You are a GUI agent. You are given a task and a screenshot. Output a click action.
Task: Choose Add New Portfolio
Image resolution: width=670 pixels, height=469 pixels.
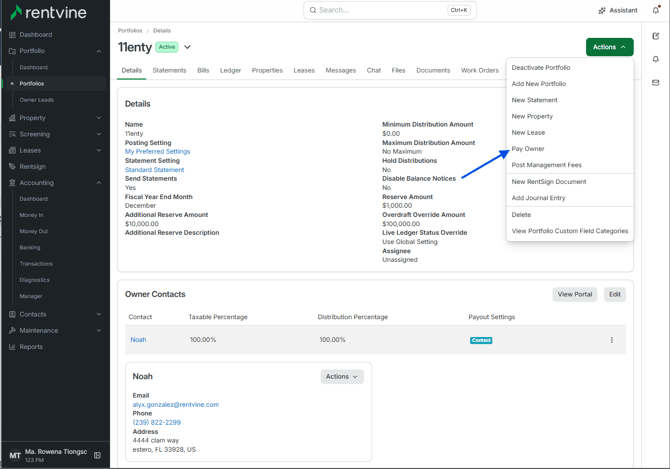(x=538, y=84)
